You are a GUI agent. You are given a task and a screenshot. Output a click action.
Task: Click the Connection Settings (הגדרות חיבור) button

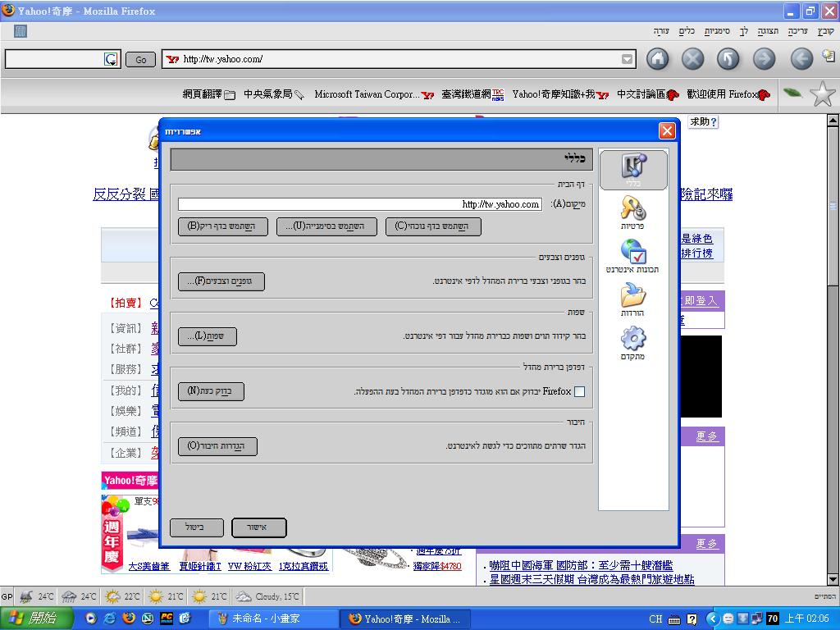click(x=217, y=446)
